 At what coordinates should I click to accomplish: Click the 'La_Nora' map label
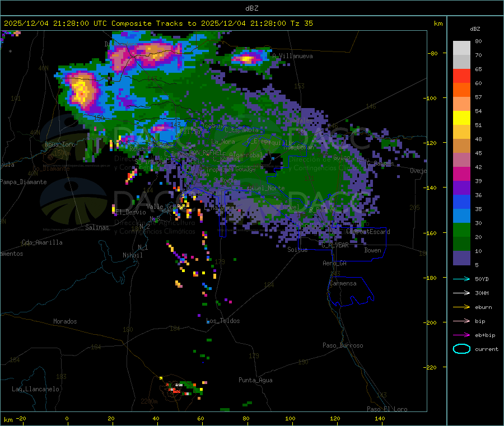[x=223, y=142]
